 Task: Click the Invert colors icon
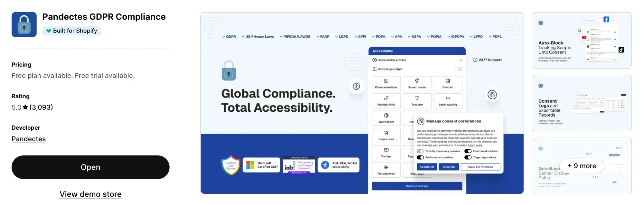pyautogui.click(x=386, y=115)
